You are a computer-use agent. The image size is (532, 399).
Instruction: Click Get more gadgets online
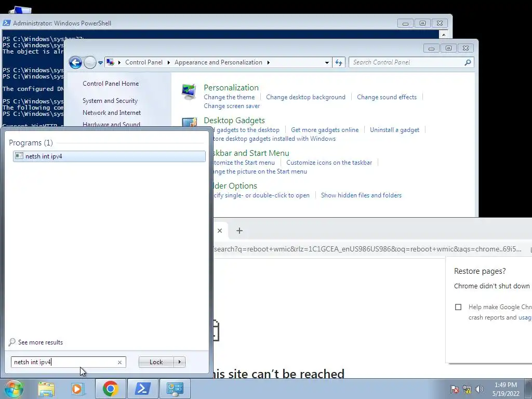click(325, 130)
